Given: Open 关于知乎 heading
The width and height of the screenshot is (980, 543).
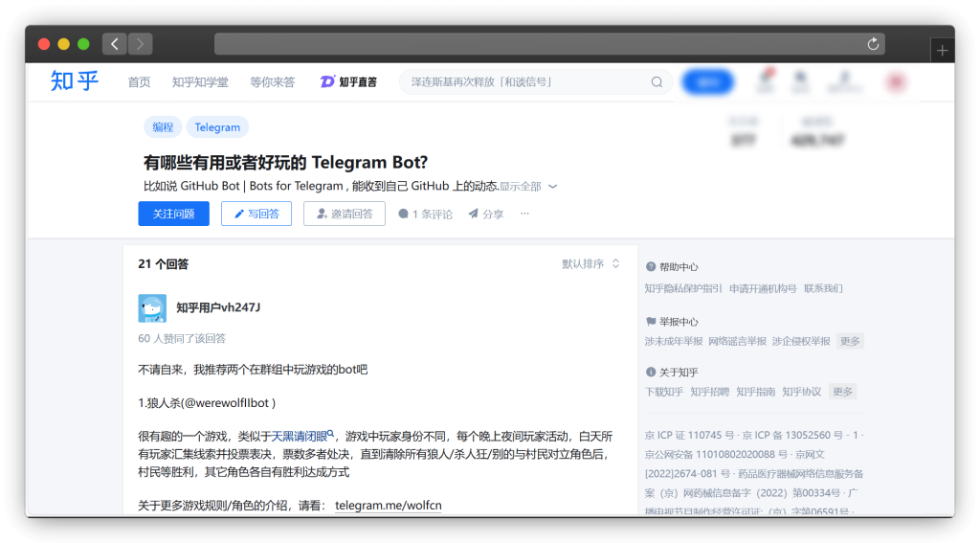Looking at the screenshot, I should coord(672,373).
